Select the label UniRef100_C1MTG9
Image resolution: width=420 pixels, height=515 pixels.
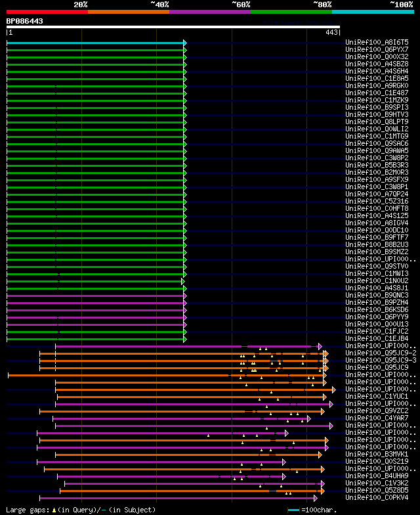[377, 136]
